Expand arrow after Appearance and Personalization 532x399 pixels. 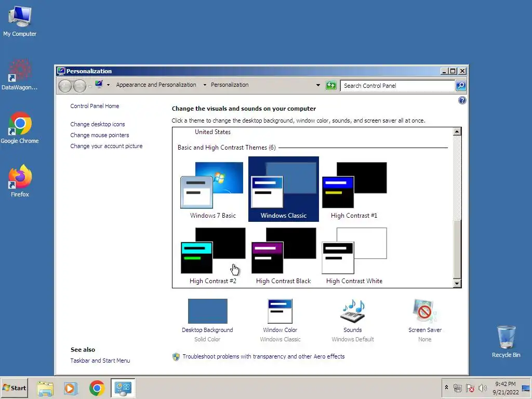click(x=205, y=85)
